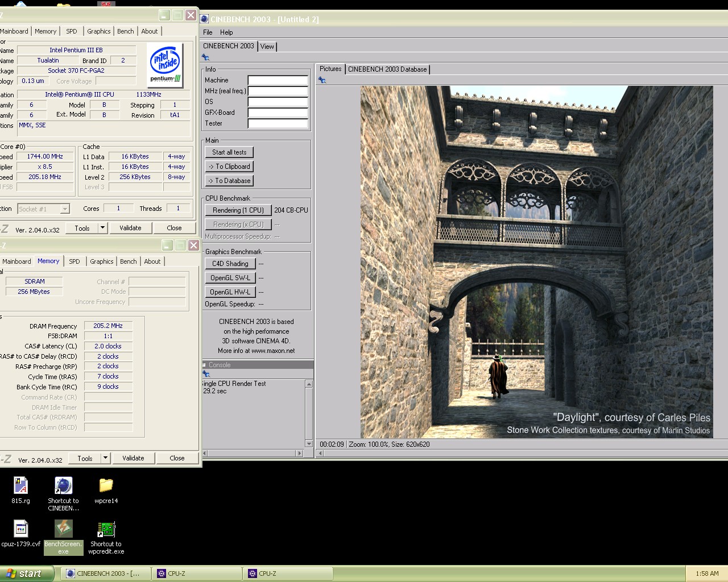The width and height of the screenshot is (728, 582).
Task: Click the pin icon under the Pictures tab
Action: click(x=322, y=80)
